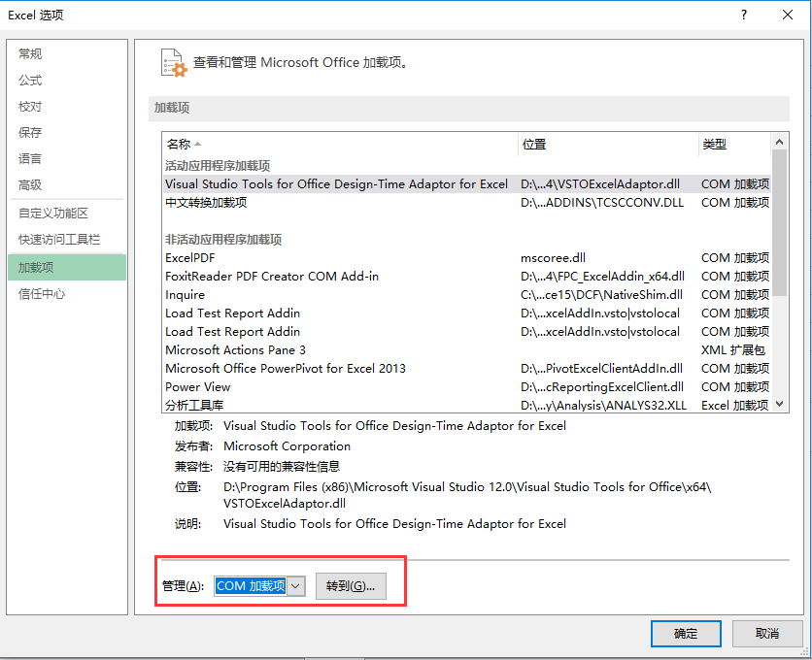Click the scrollbar up arrow
The image size is (812, 660).
pyautogui.click(x=779, y=141)
